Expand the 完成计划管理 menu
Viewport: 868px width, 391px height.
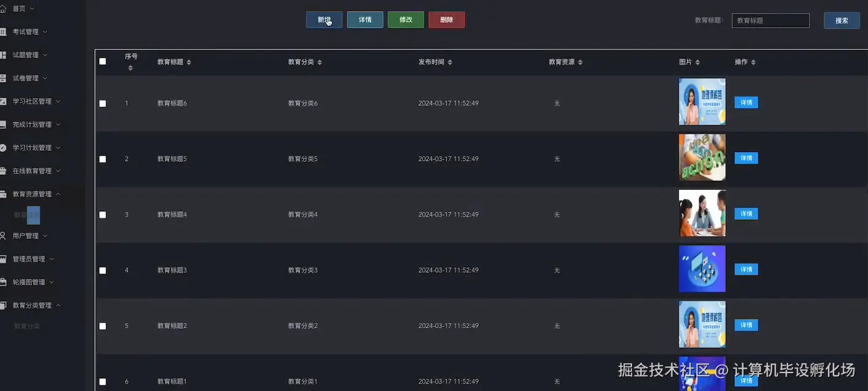point(31,124)
